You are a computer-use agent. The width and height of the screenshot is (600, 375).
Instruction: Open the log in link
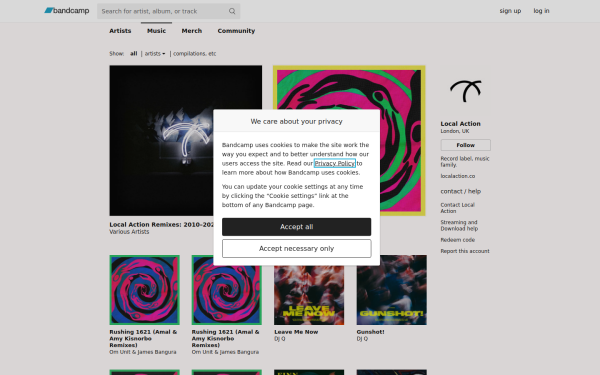point(541,11)
